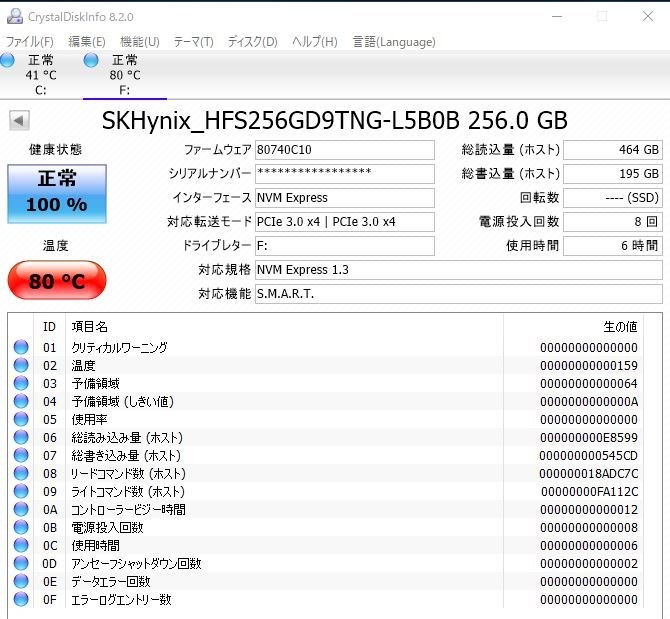This screenshot has height=619, width=670.
Task: Click the 使用時間 value 6 時間
Action: coord(613,246)
